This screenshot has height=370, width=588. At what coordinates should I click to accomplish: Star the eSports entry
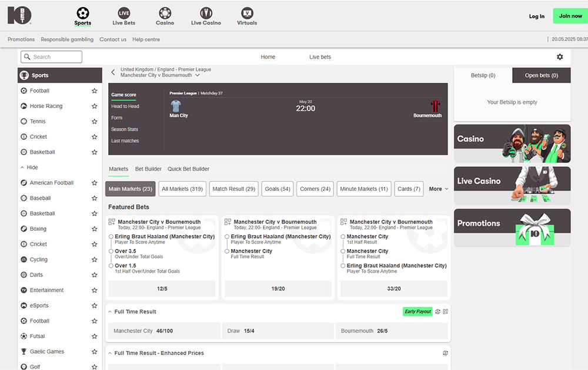point(95,305)
